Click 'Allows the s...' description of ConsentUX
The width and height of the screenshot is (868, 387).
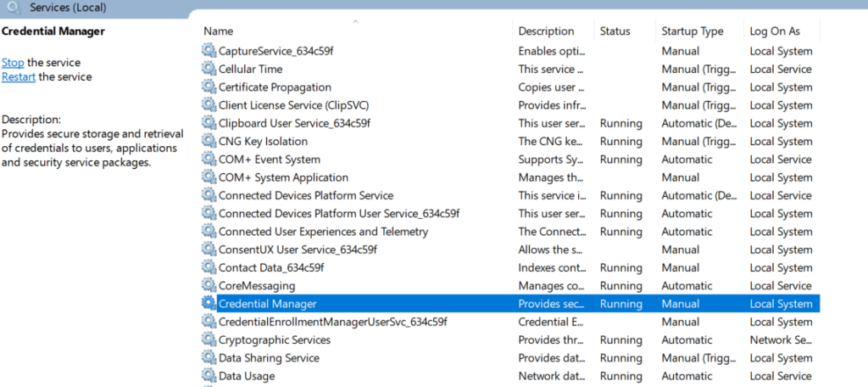[551, 250]
